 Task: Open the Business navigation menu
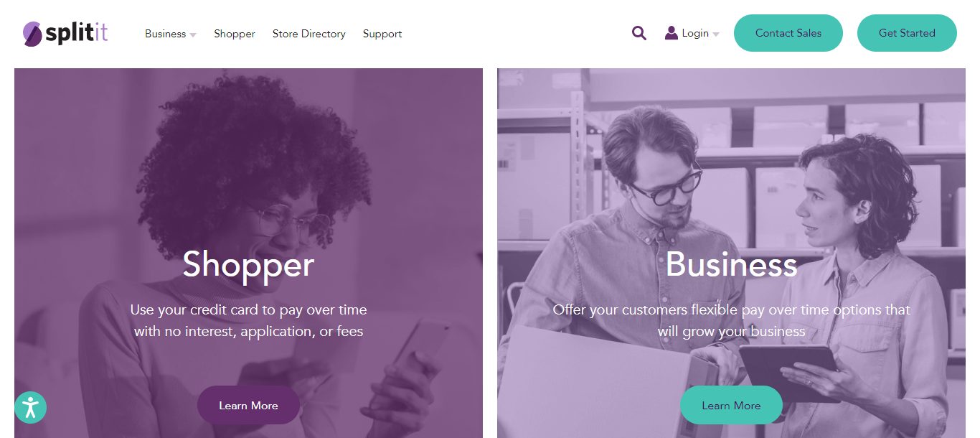point(165,34)
